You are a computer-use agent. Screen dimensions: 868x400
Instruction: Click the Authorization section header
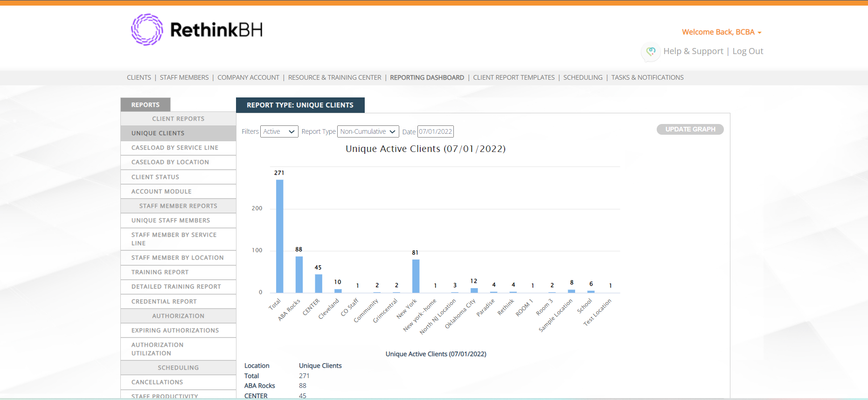coord(178,316)
